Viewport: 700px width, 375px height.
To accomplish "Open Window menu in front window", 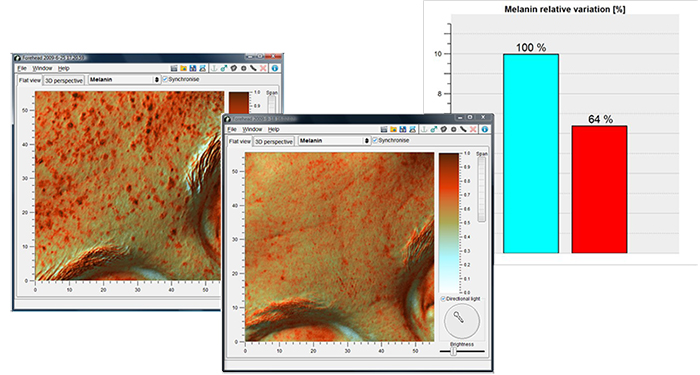I will 252,129.
